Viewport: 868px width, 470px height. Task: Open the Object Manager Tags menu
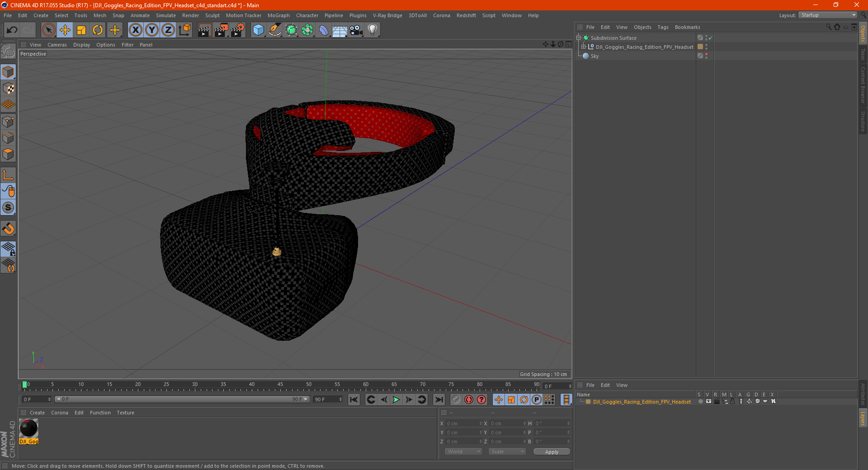[663, 27]
